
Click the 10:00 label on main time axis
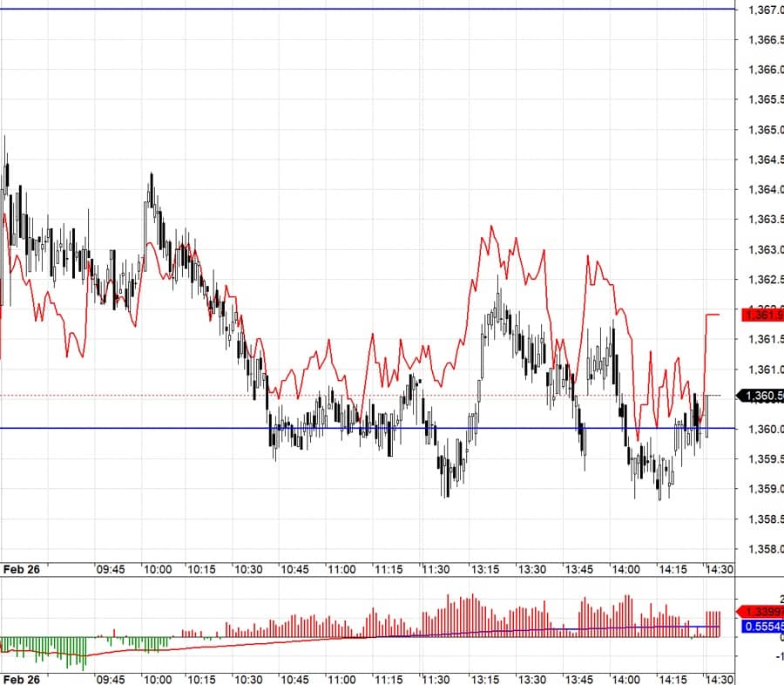158,569
